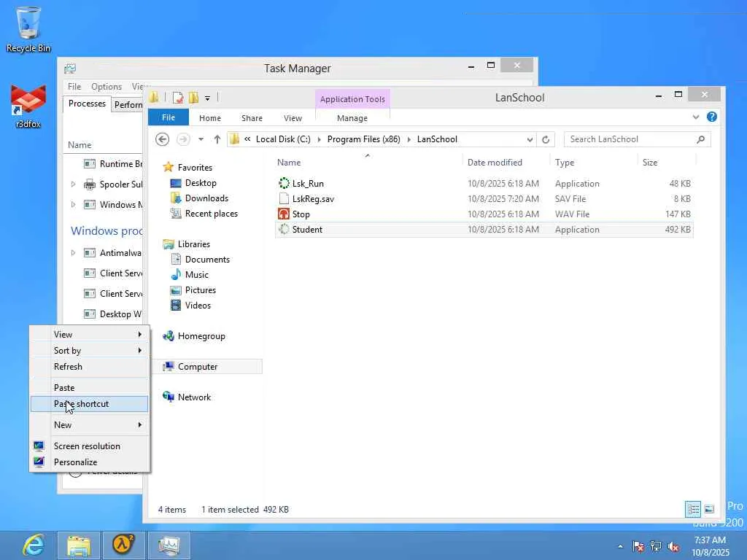Open recent locations dropdown arrow
The height and width of the screenshot is (560, 747).
201,139
